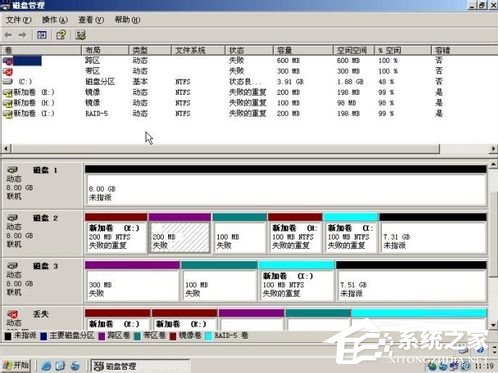The height and width of the screenshot is (373, 498).
Task: Sort by the 文件系统 column header
Action: click(198, 50)
